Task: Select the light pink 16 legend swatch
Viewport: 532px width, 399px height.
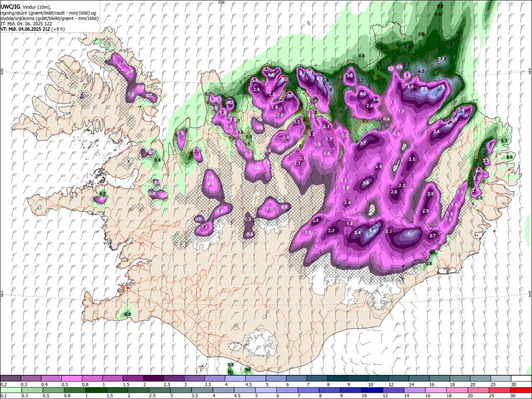Action: [x=436, y=390]
